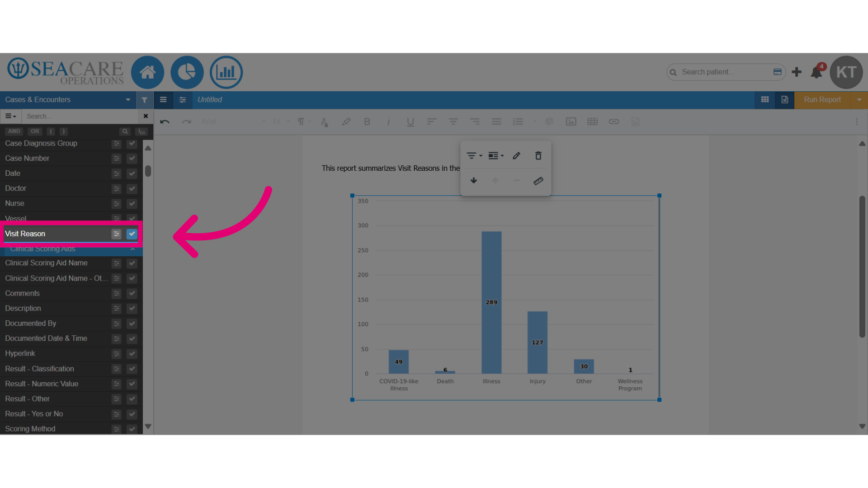The image size is (868, 488).
Task: Click the AND operator button
Action: pos(14,131)
